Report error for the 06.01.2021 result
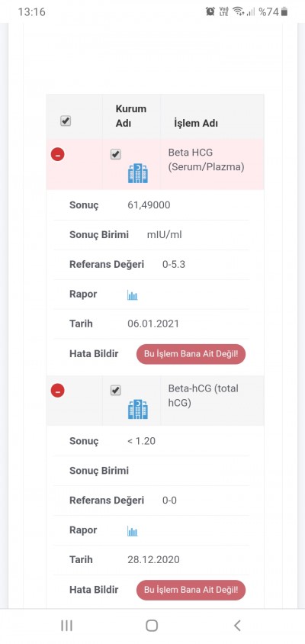The height and width of the screenshot is (644, 305). click(191, 354)
